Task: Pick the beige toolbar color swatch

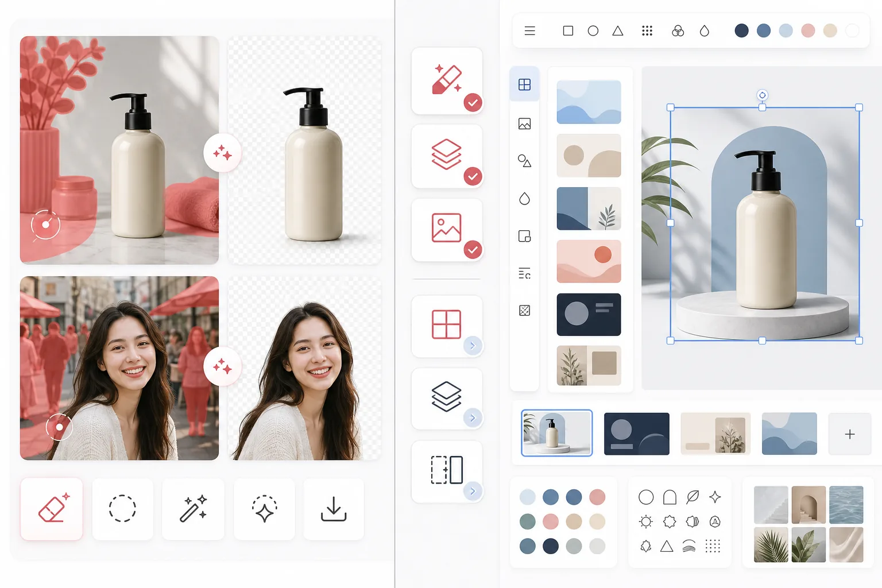Action: 830,31
